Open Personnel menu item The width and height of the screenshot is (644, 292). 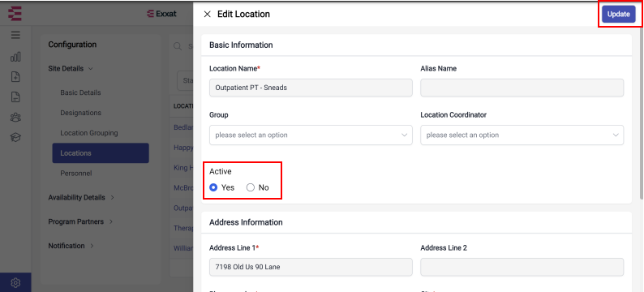click(x=76, y=174)
